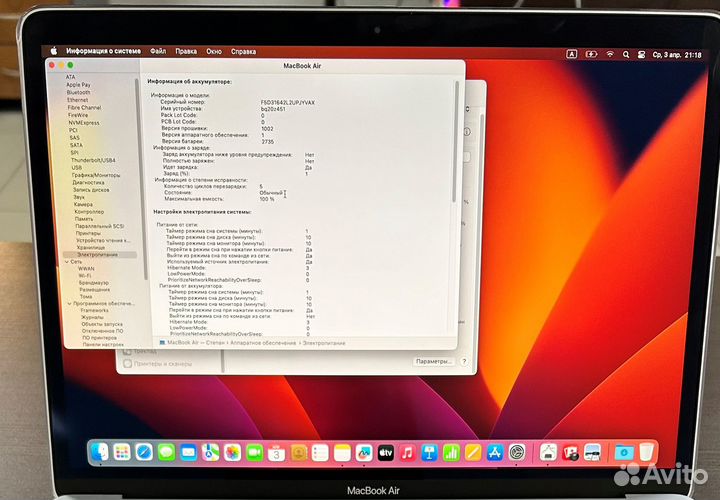Click battery info pane scrollbar

(x=456, y=140)
